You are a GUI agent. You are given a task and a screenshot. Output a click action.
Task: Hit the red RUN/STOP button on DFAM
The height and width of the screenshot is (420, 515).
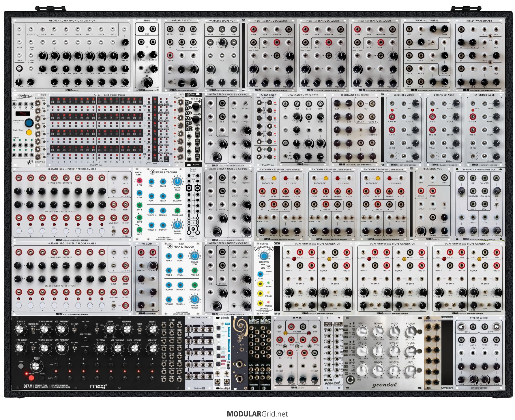click(31, 378)
